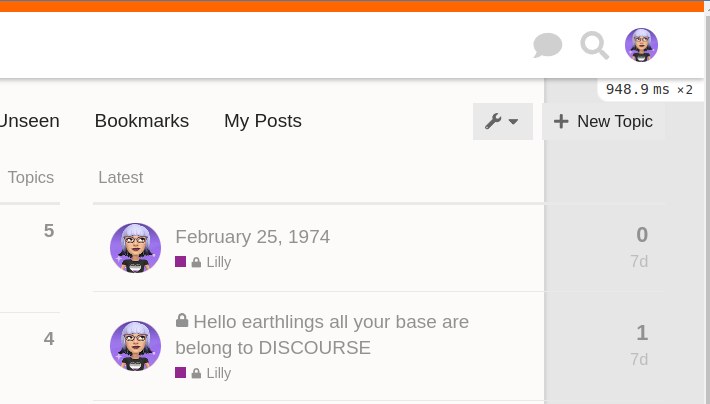Open Lilly category under Hello earthlings topic
The image size is (710, 404).
click(x=218, y=373)
